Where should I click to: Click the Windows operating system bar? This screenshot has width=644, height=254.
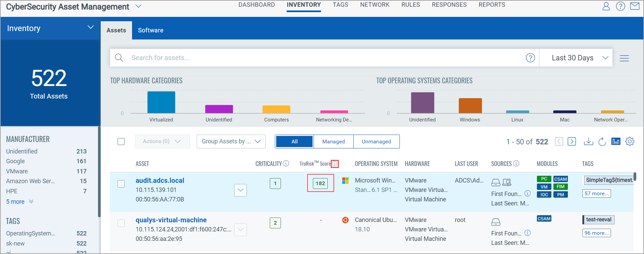470,106
